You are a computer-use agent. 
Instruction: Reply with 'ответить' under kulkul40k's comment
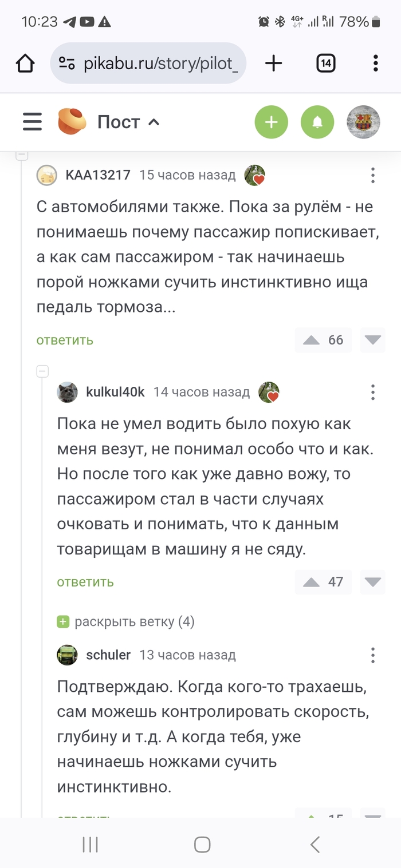tap(84, 582)
